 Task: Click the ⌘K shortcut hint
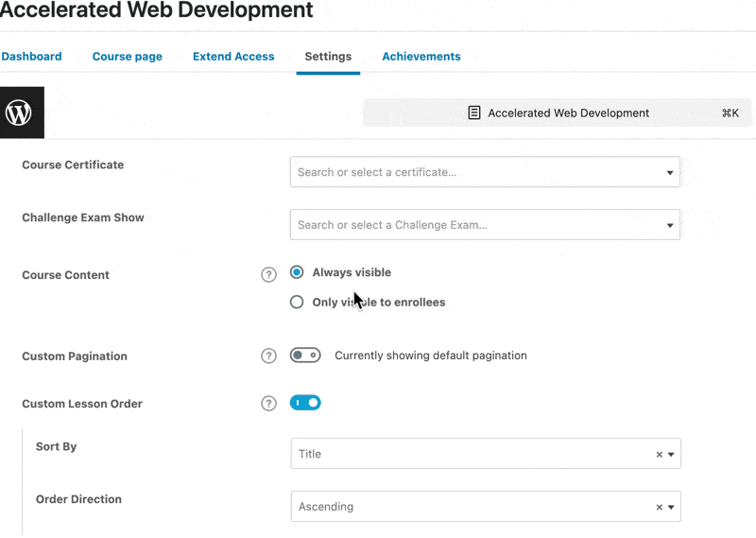tap(730, 113)
